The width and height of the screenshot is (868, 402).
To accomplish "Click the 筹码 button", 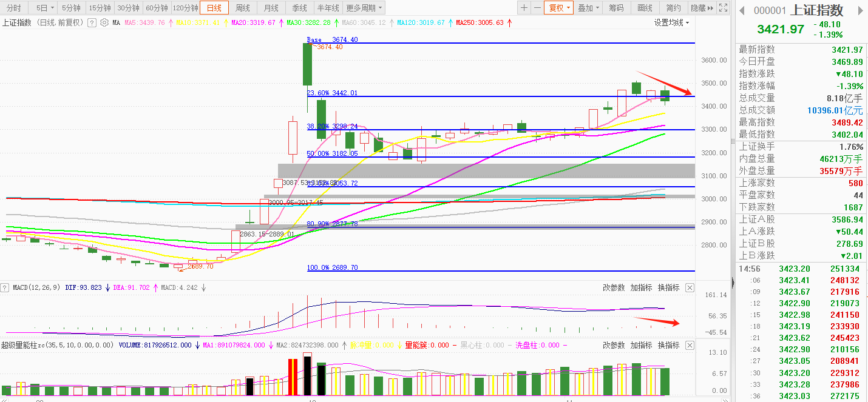I will coord(616,8).
